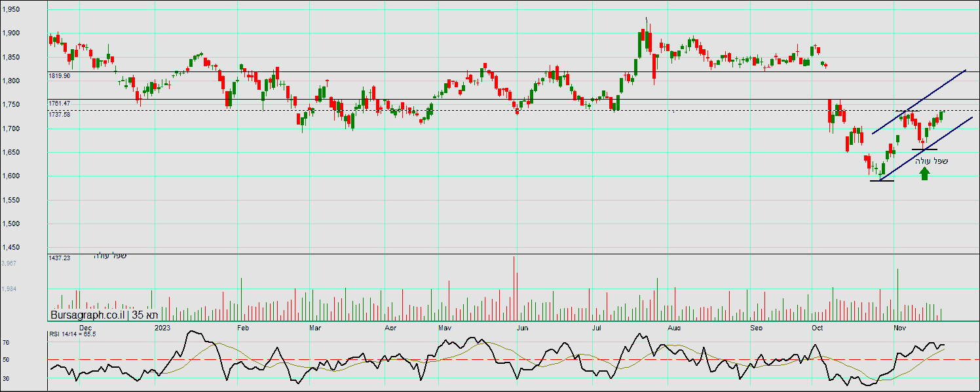
Task: Select the RSI 70 level label
Action: click(x=5, y=343)
